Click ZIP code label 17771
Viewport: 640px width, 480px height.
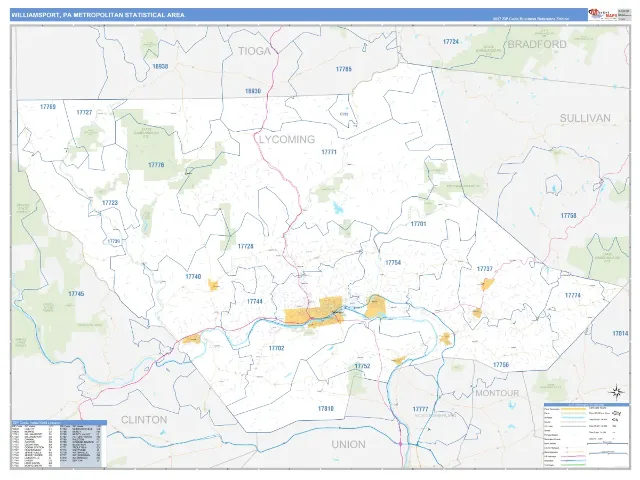[329, 152]
